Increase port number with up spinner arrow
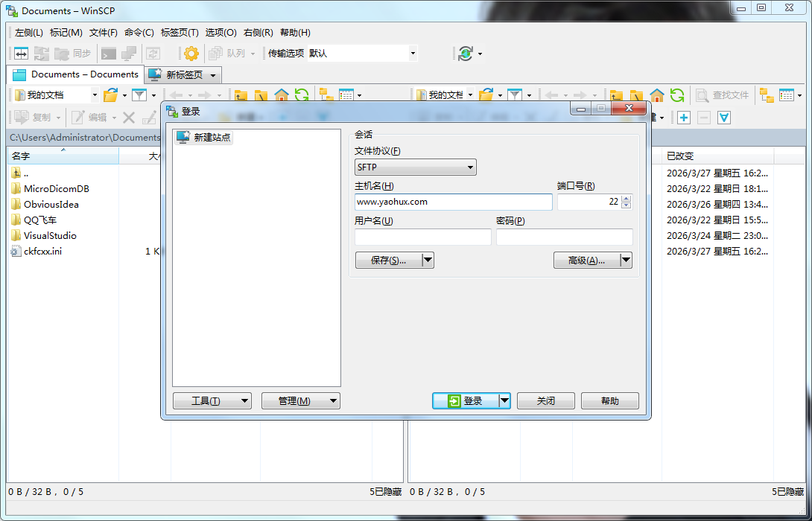 [626, 199]
